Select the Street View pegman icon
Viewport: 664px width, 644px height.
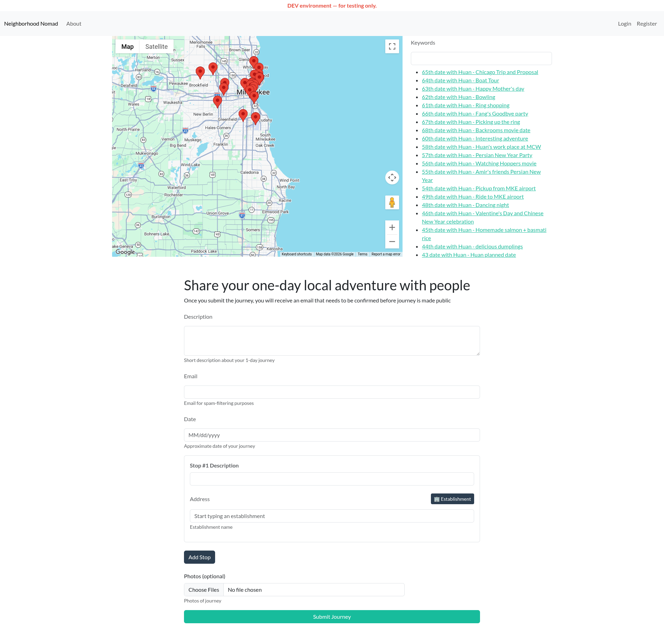392,202
